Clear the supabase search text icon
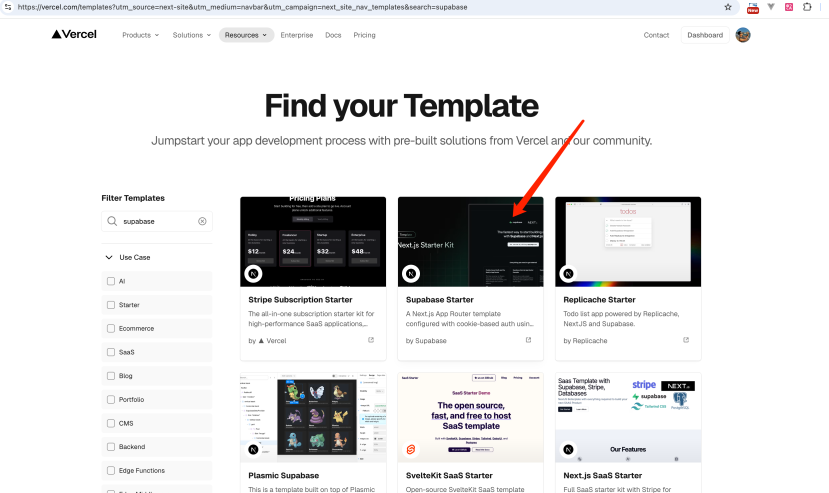The height and width of the screenshot is (493, 829). [x=202, y=221]
